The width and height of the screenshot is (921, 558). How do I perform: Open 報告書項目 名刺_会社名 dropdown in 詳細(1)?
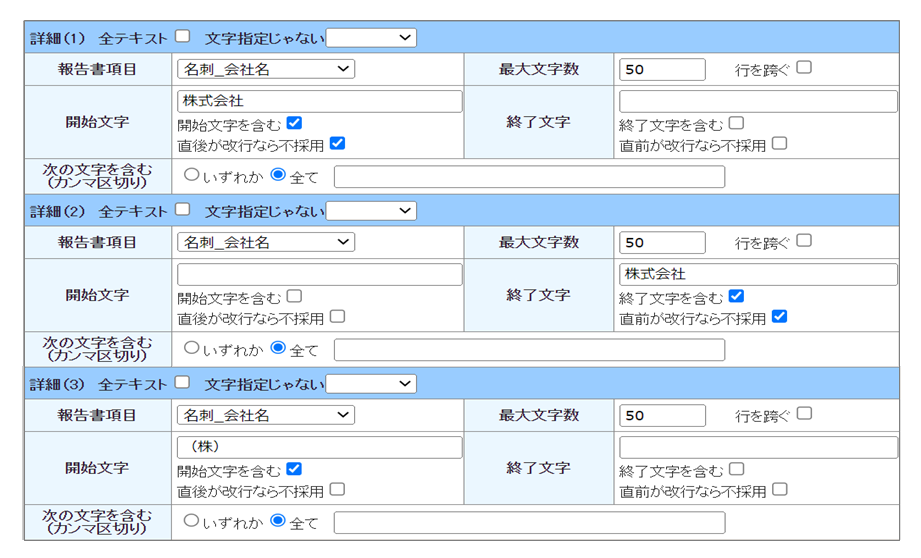click(x=266, y=69)
